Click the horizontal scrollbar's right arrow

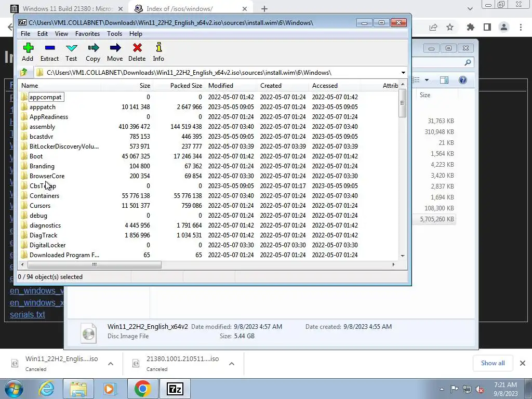pos(394,264)
